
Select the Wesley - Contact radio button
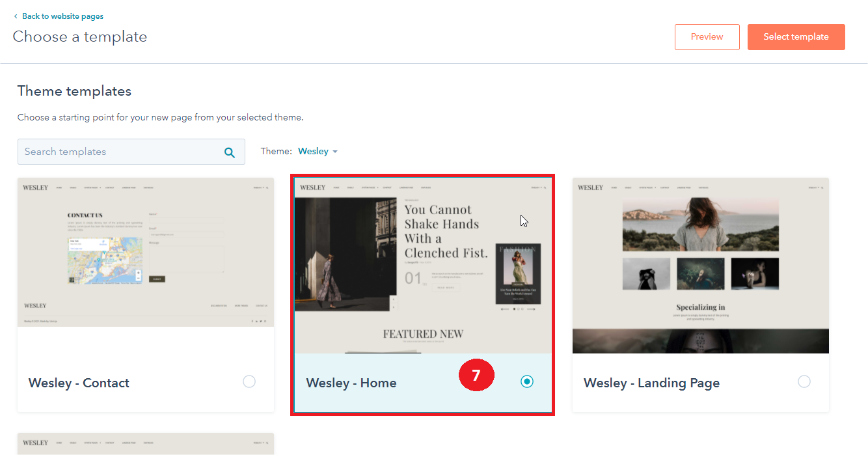249,382
